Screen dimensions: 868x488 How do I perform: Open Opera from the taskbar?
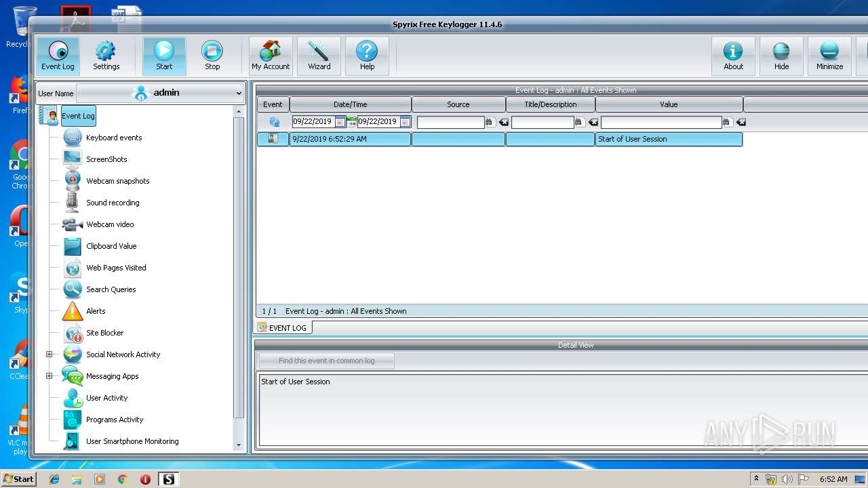[x=145, y=479]
